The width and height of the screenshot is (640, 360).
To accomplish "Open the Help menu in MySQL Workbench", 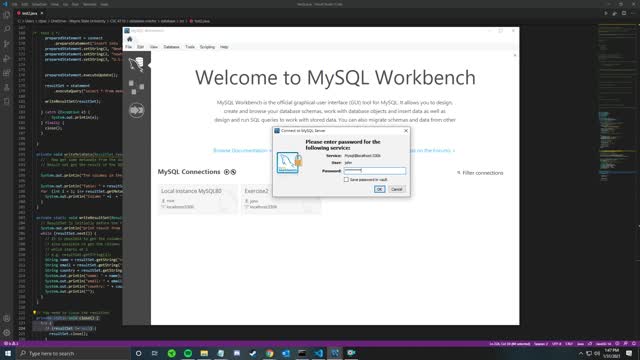I will (x=224, y=47).
